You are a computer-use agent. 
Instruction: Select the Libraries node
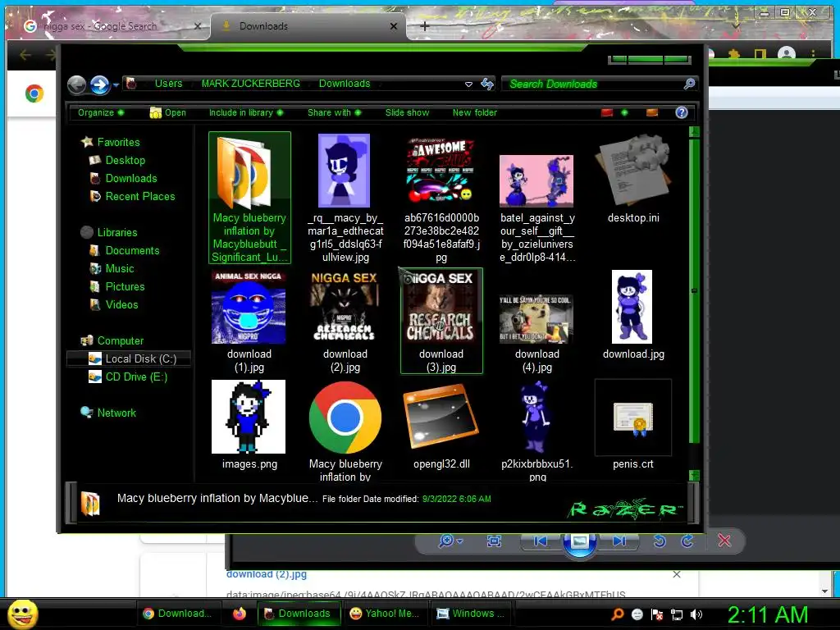[x=117, y=232]
